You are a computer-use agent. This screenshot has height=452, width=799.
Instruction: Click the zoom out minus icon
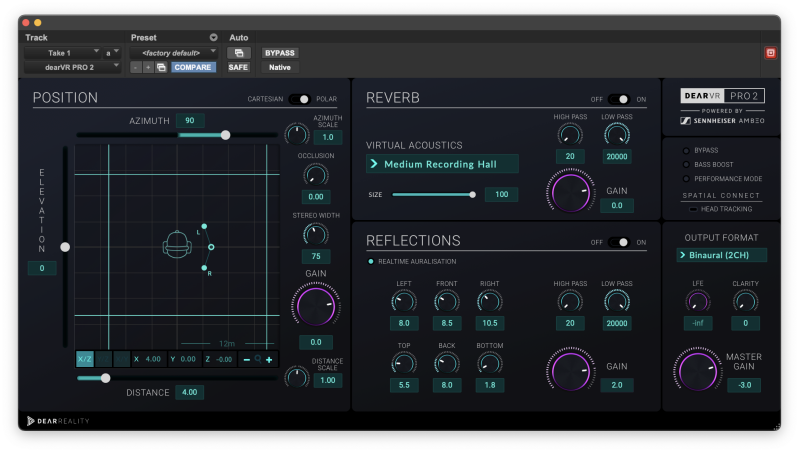[x=247, y=359]
